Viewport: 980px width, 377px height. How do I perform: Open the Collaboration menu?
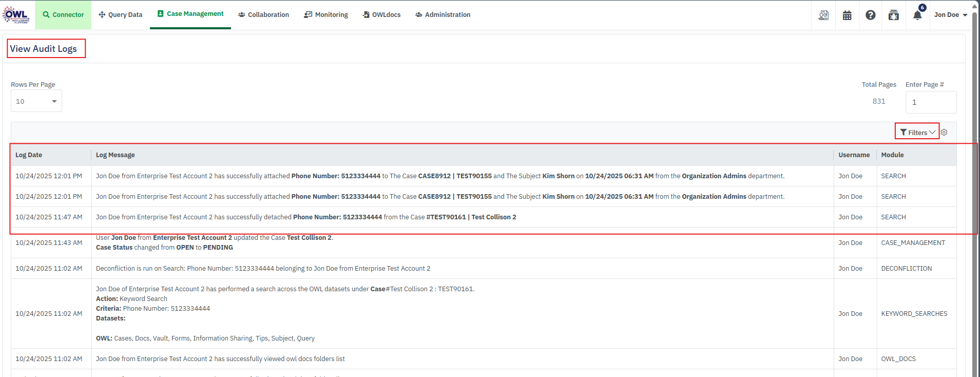[x=263, y=15]
